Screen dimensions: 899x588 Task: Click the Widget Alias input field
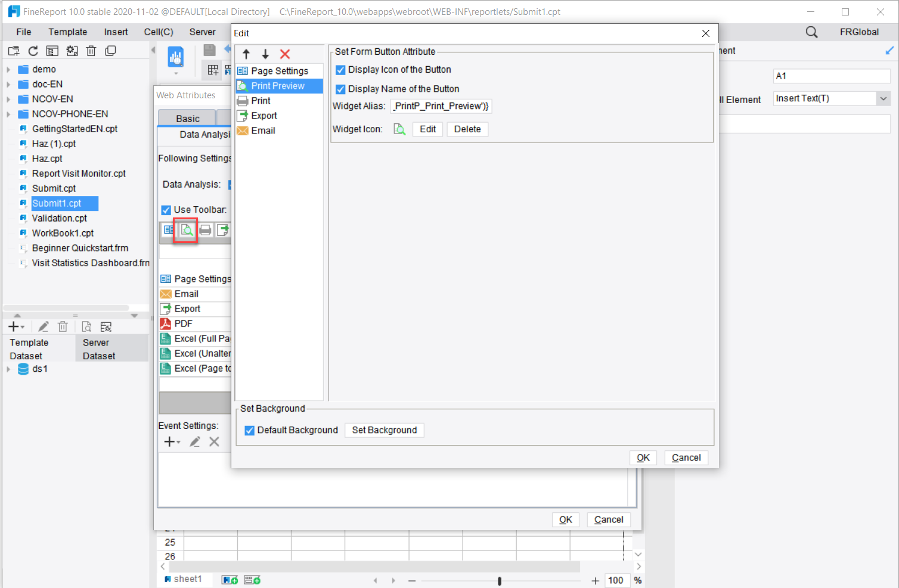tap(441, 106)
